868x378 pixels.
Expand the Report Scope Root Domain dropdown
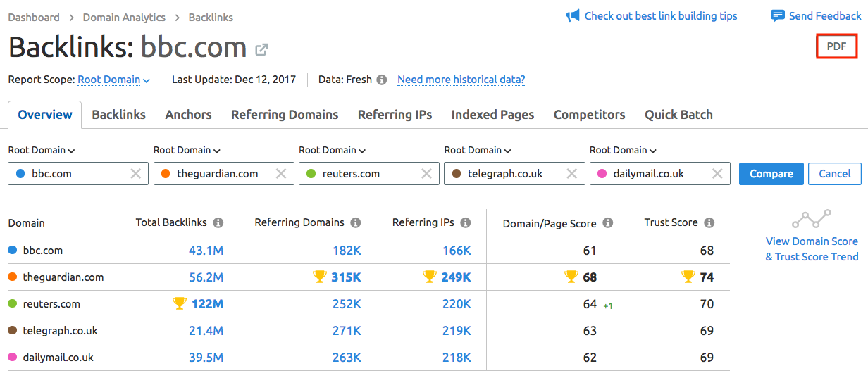[x=113, y=80]
